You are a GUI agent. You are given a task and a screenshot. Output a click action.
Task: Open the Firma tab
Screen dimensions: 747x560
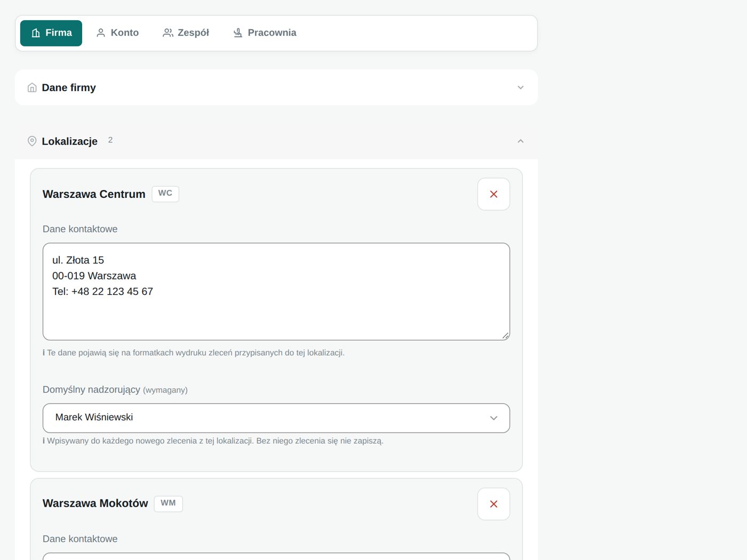tap(51, 33)
